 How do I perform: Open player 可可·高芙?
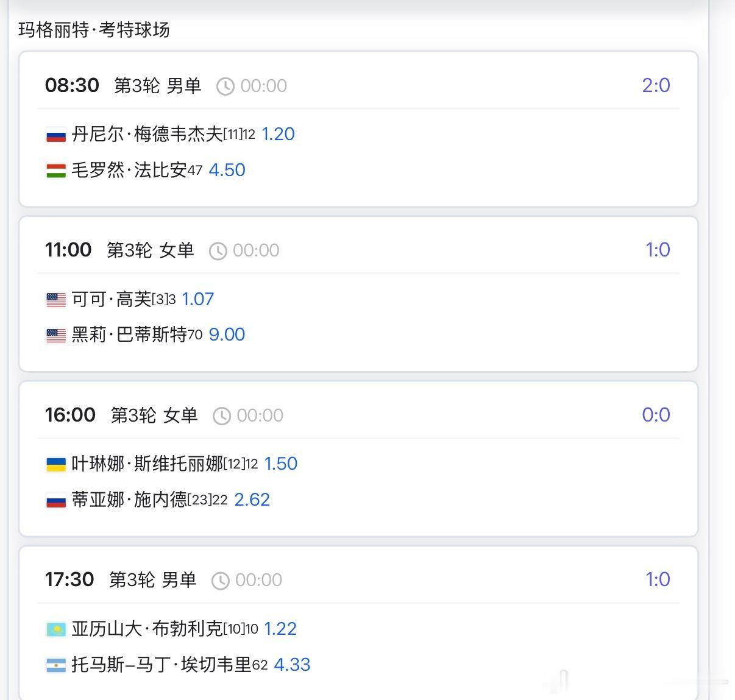coord(111,299)
